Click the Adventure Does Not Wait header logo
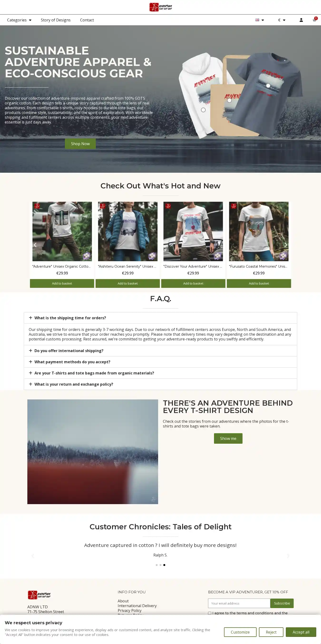The height and width of the screenshot is (644, 321). point(161,7)
